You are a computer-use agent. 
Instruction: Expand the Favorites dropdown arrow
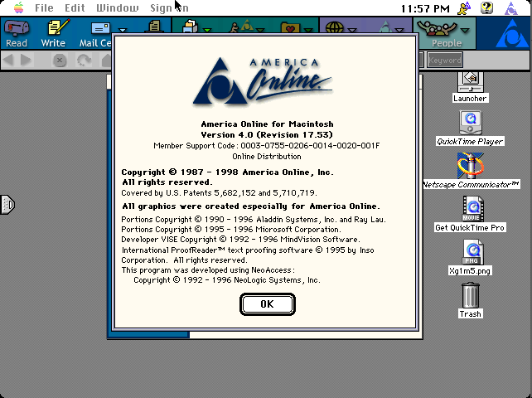308,30
